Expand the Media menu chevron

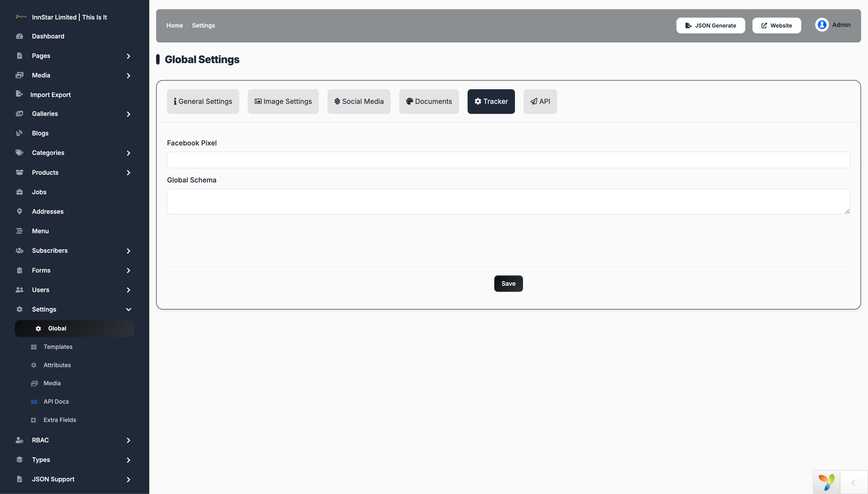coord(128,75)
